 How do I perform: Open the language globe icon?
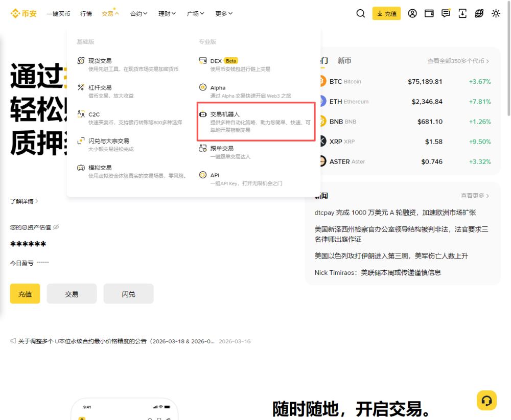[x=479, y=13]
